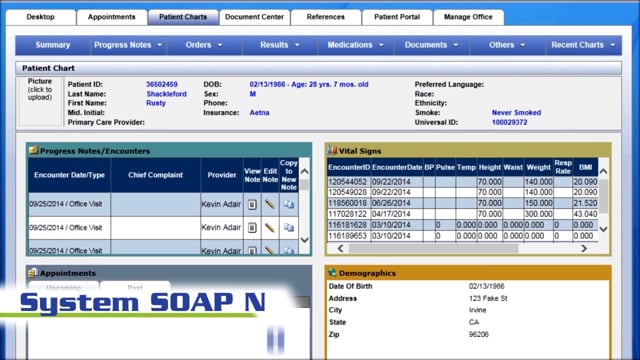Click last name link Shackleford
This screenshot has width=640, height=360.
(x=167, y=94)
